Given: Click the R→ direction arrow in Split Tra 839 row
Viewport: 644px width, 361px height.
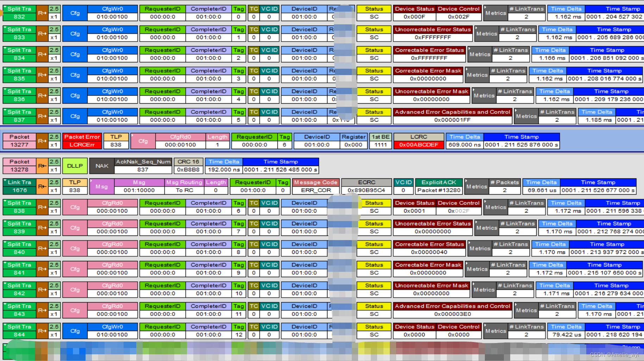Looking at the screenshot, I should coord(42,228).
